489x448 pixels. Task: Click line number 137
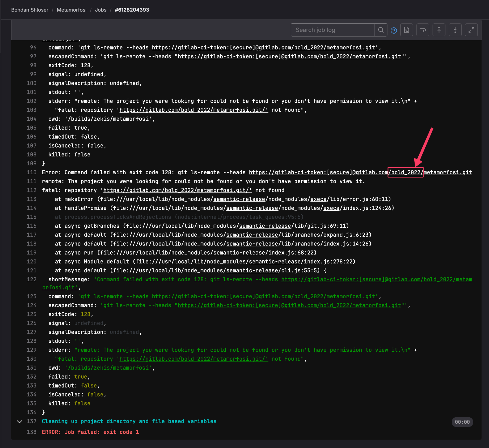32,421
